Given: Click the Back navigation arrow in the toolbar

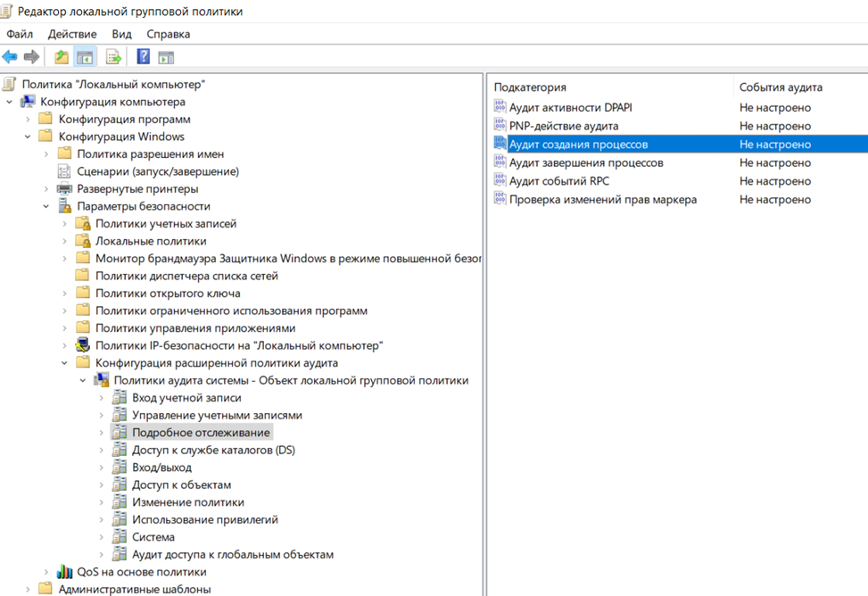Looking at the screenshot, I should (10, 56).
